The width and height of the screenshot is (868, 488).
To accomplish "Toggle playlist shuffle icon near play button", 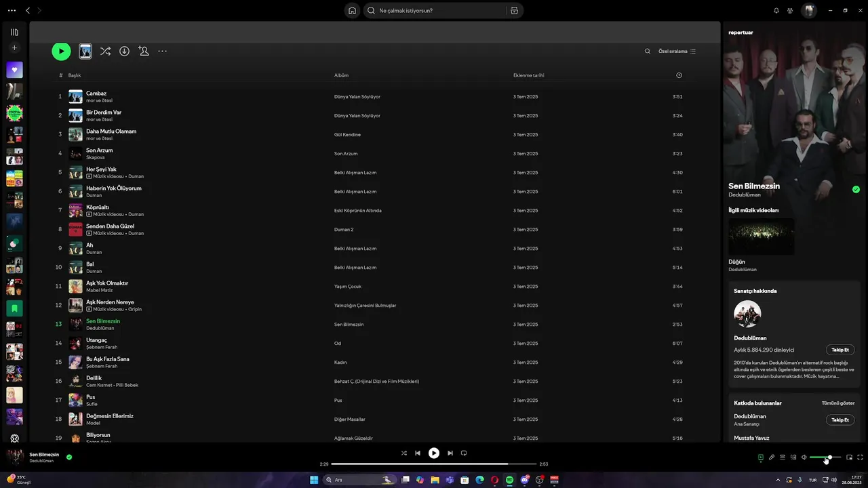I will tap(105, 51).
